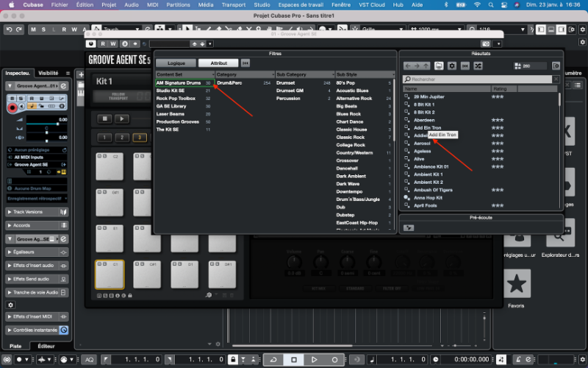Screen dimensions: 588x368
Task: Click the transport Play button
Action: point(315,360)
